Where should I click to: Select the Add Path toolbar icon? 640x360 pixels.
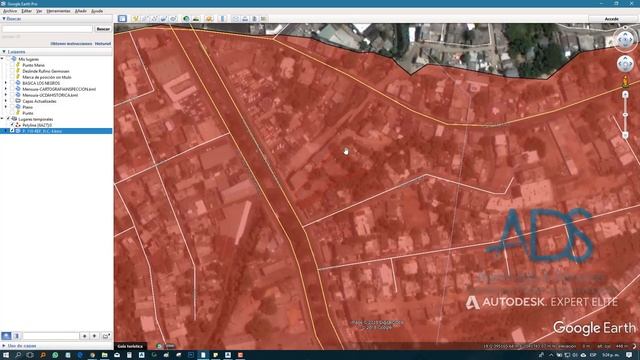(154, 19)
